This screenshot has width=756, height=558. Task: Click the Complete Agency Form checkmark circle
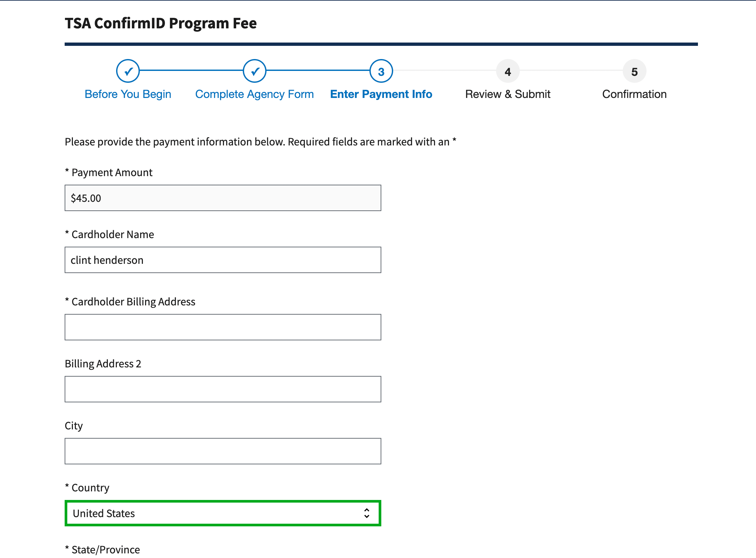254,71
